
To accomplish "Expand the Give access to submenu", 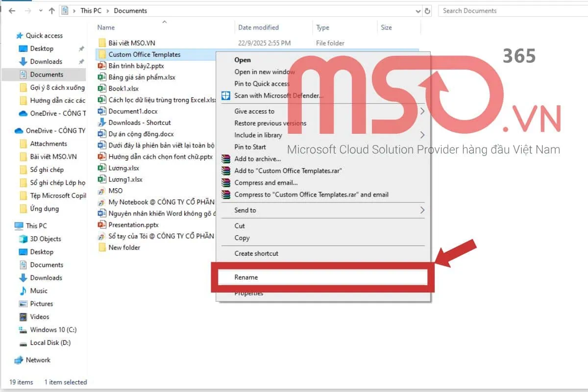I will tap(421, 111).
